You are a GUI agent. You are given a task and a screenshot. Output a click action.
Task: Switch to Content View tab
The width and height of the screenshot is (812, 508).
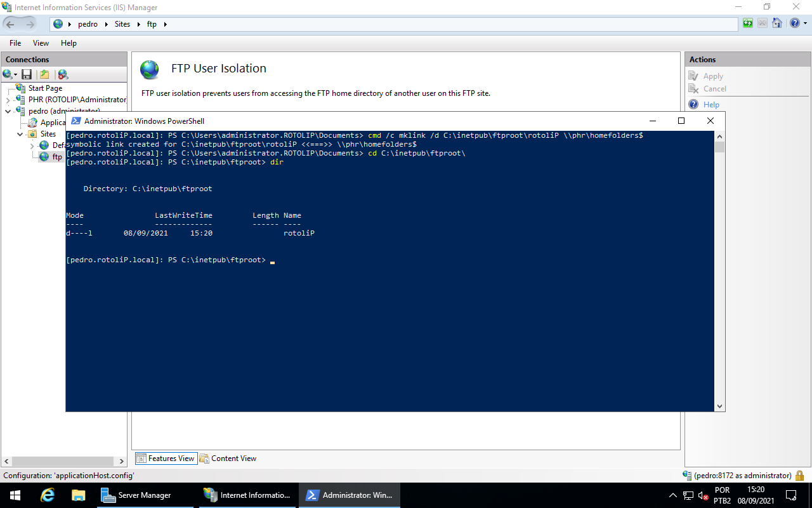[228, 458]
